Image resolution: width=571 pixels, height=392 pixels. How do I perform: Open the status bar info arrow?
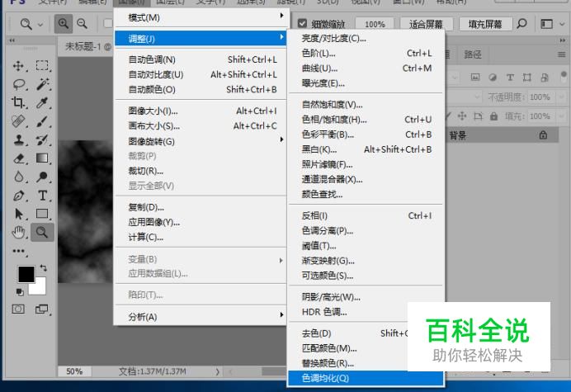(x=217, y=371)
